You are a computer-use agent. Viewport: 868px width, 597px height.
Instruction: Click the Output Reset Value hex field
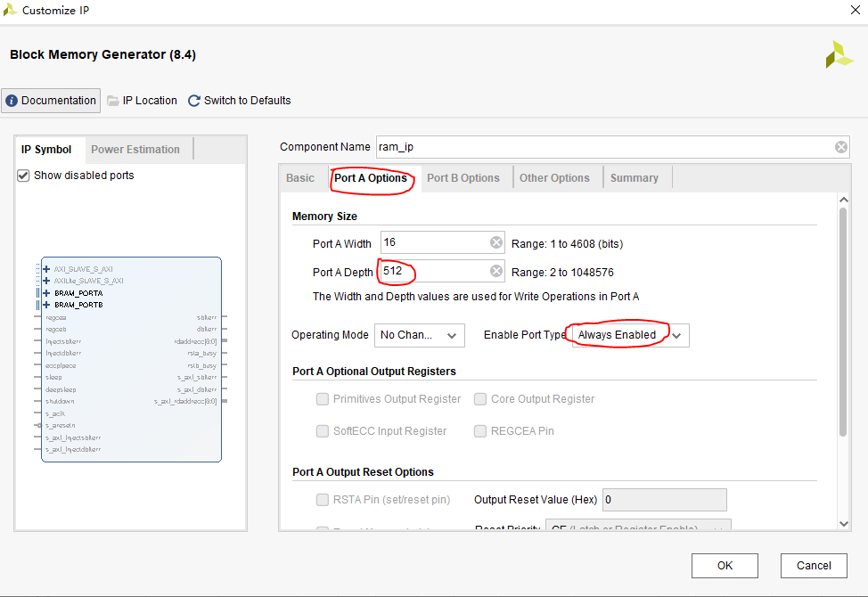point(664,500)
